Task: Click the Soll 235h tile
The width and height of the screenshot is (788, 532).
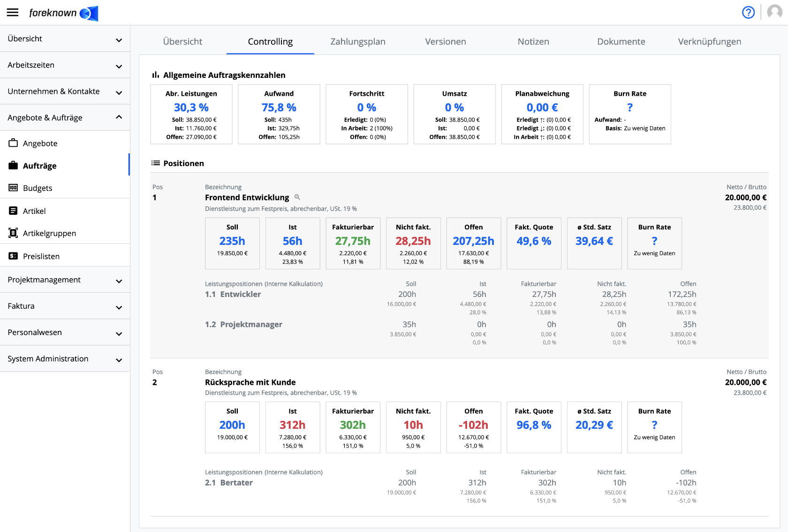Action: point(232,243)
